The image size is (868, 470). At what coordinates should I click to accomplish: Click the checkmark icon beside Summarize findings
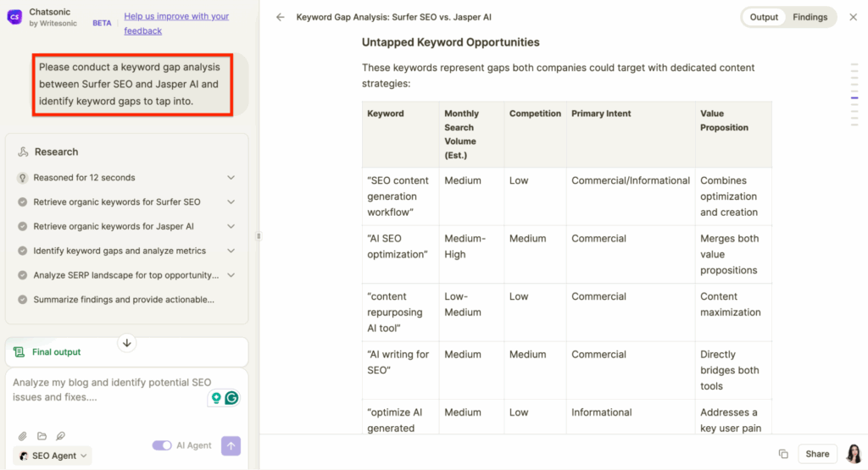[x=22, y=299]
